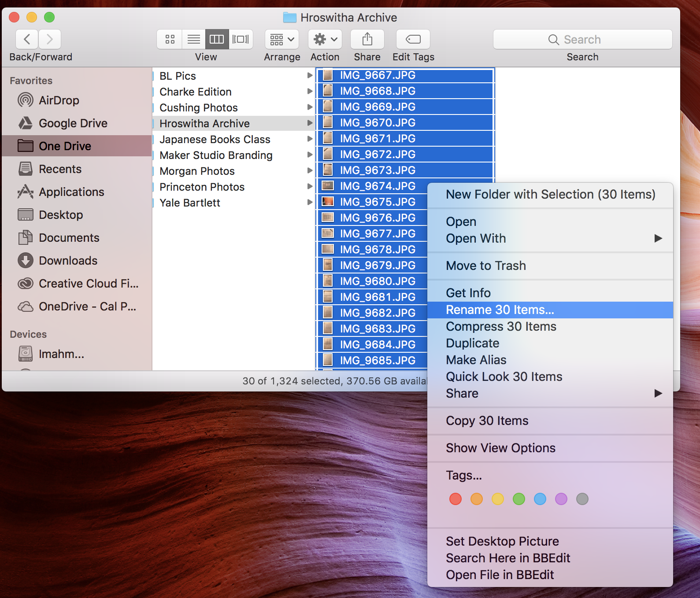
Task: Select the Hroswitha Archive folder row
Action: point(233,123)
